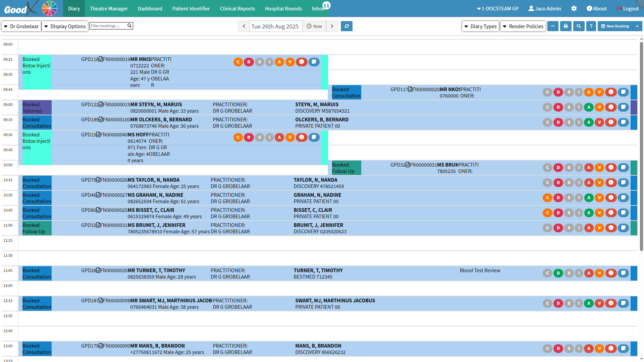
Task: Click the Now button
Action: click(314, 26)
